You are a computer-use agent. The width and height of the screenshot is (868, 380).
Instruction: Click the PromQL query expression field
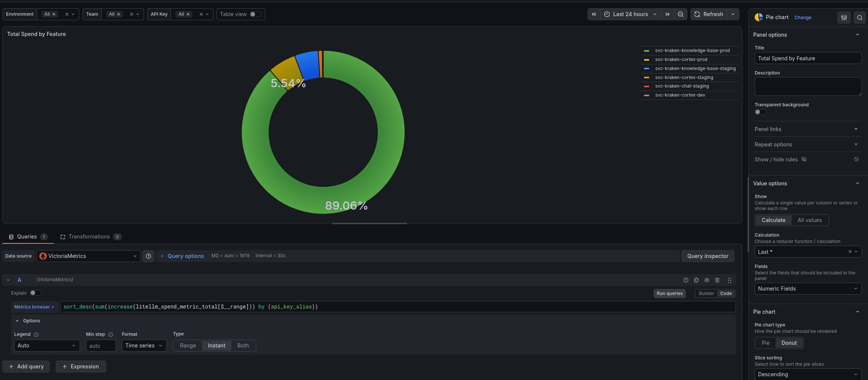click(398, 307)
